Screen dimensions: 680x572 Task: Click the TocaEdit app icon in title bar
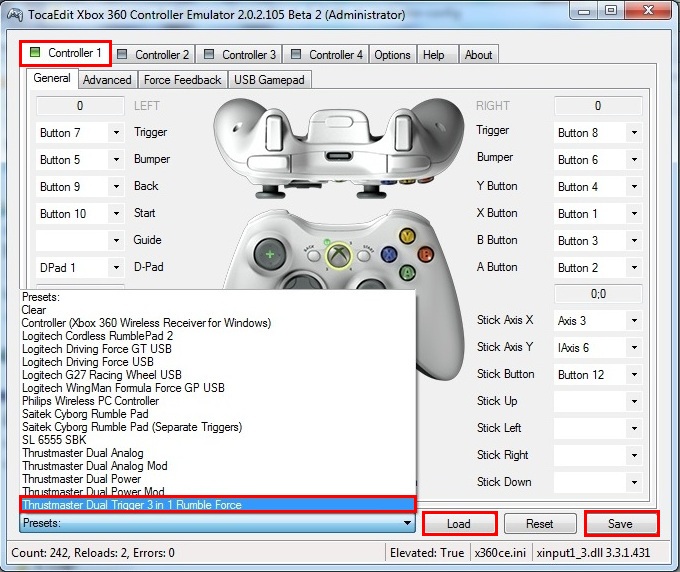point(13,15)
